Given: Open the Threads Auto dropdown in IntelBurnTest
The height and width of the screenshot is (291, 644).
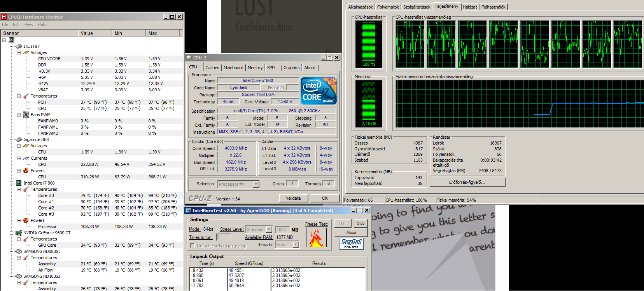Looking at the screenshot, I should (x=296, y=245).
